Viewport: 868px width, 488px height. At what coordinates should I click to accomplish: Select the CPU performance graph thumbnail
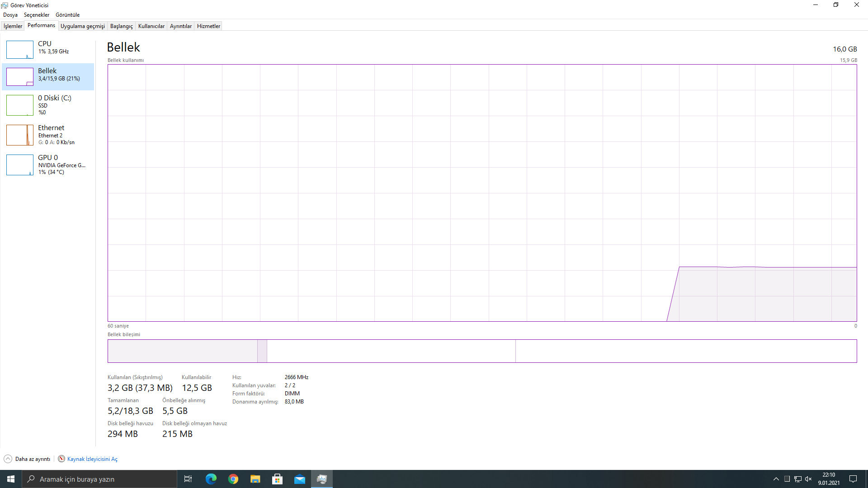pos(20,50)
